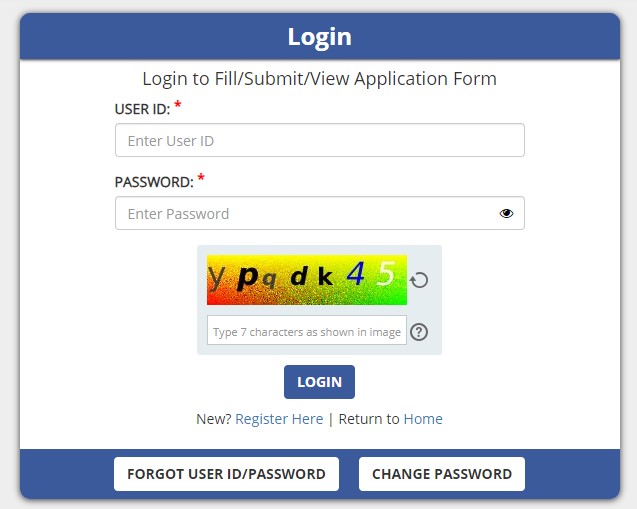Click the "Return to" text before Home
637x509 pixels.
pyautogui.click(x=369, y=419)
